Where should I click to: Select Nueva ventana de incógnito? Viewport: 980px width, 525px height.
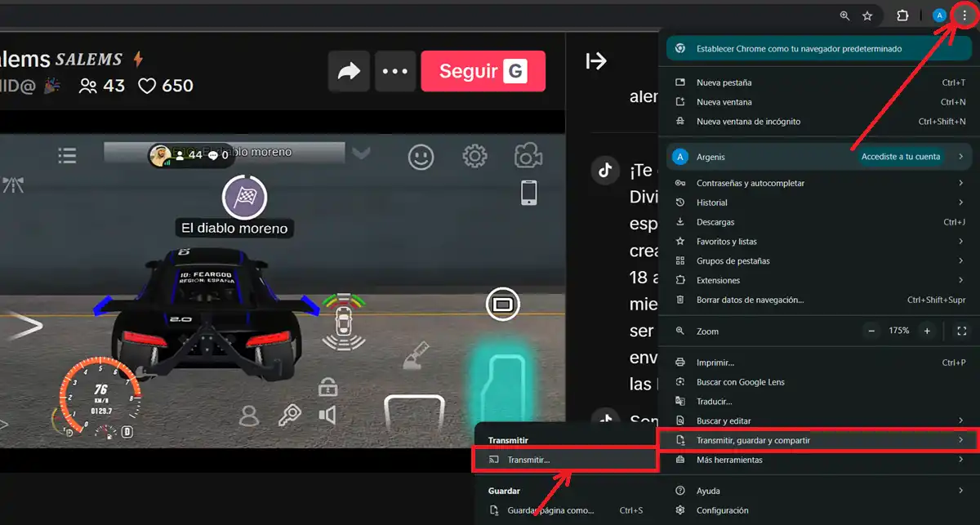[x=821, y=122]
